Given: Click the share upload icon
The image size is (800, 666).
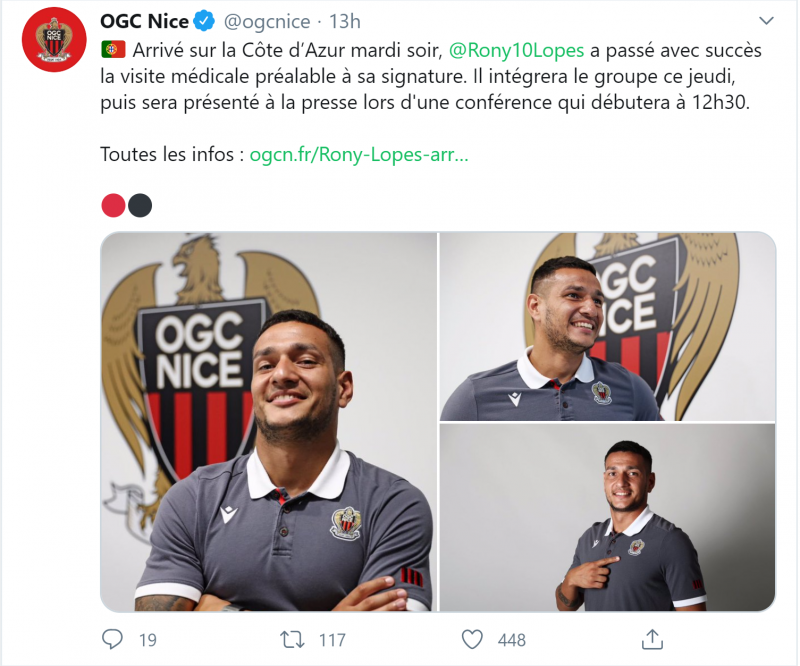Looking at the screenshot, I should 652,639.
